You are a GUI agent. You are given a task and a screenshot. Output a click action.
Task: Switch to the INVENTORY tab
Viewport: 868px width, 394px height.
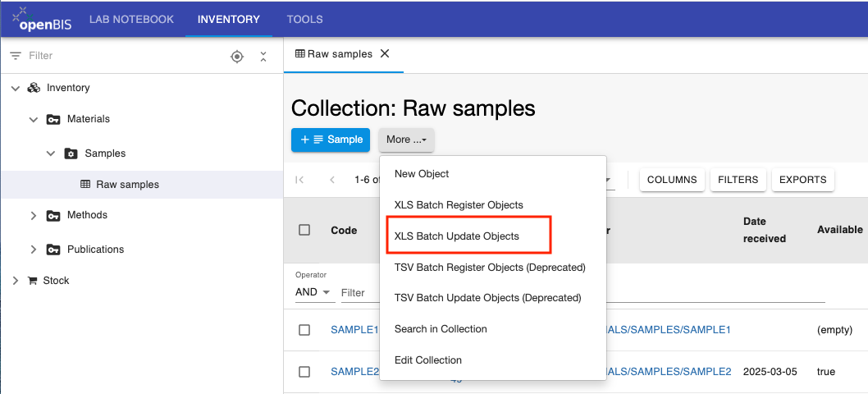tap(229, 20)
